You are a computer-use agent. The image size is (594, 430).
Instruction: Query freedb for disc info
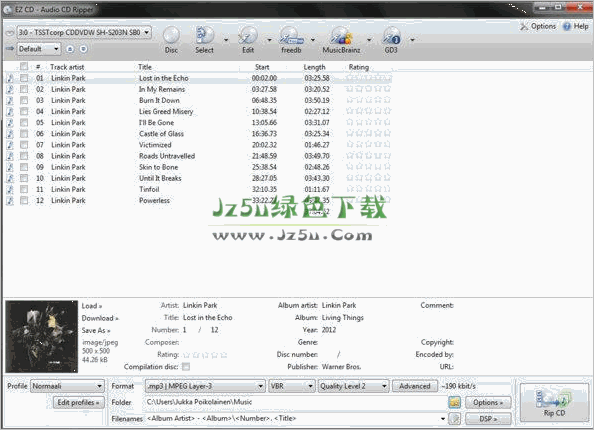coord(291,39)
